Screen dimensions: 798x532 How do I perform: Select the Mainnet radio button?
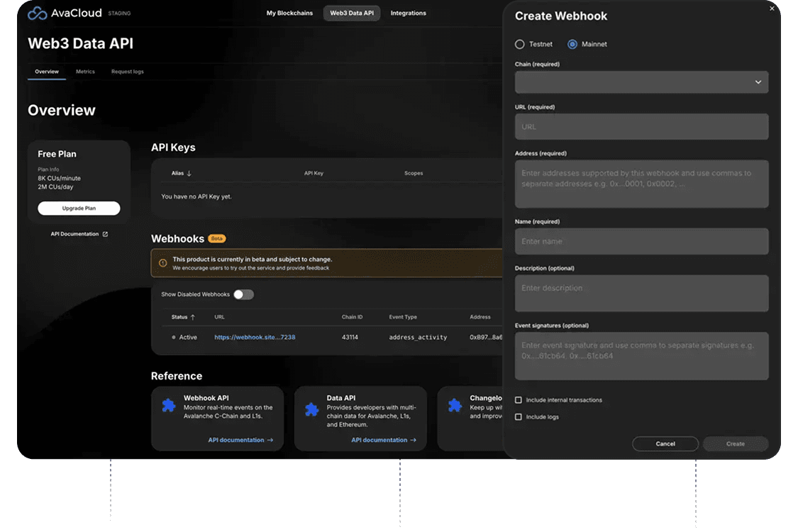(572, 44)
